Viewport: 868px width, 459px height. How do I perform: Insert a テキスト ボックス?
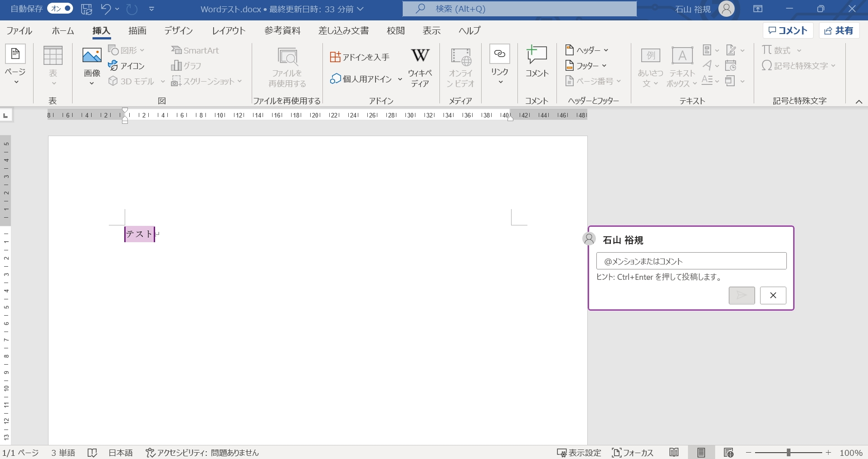(x=682, y=67)
